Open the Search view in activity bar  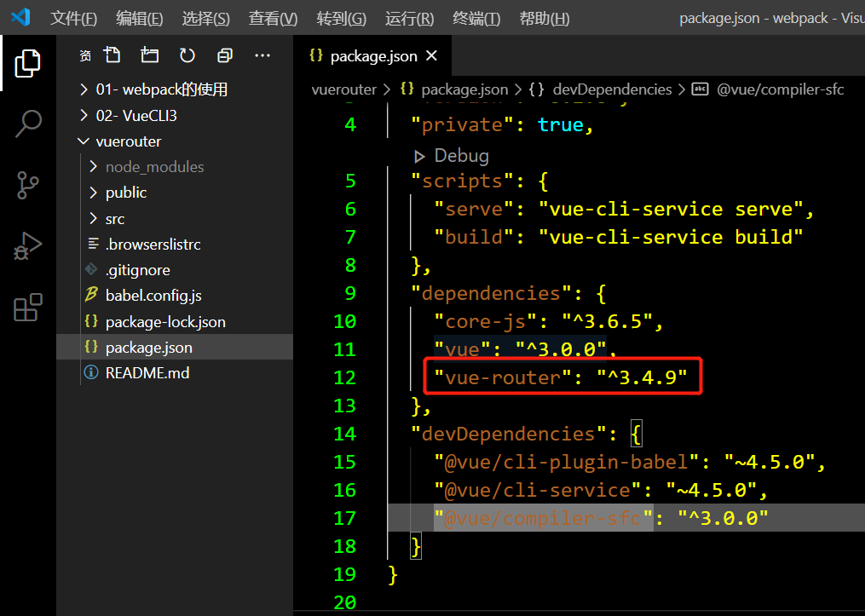click(x=27, y=124)
